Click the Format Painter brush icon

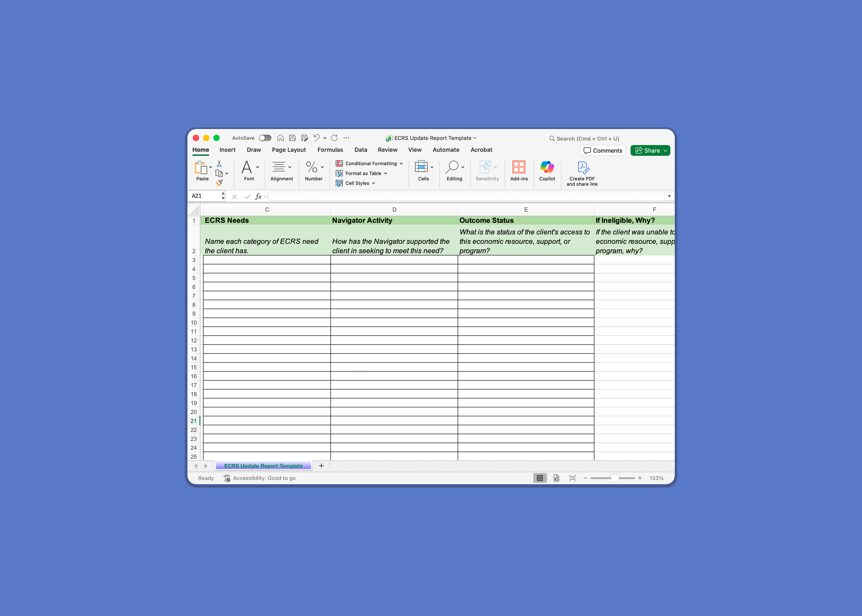[x=219, y=183]
